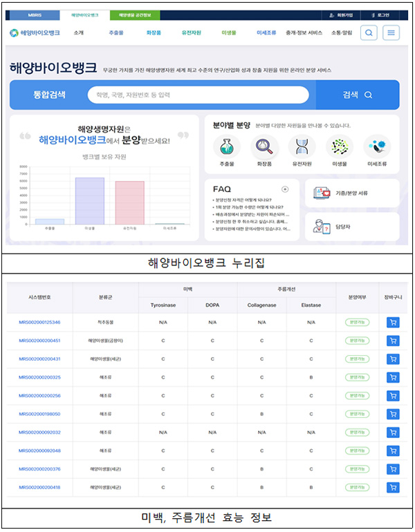
Task: Select the 화장품 magnifier category icon
Action: pyautogui.click(x=264, y=146)
